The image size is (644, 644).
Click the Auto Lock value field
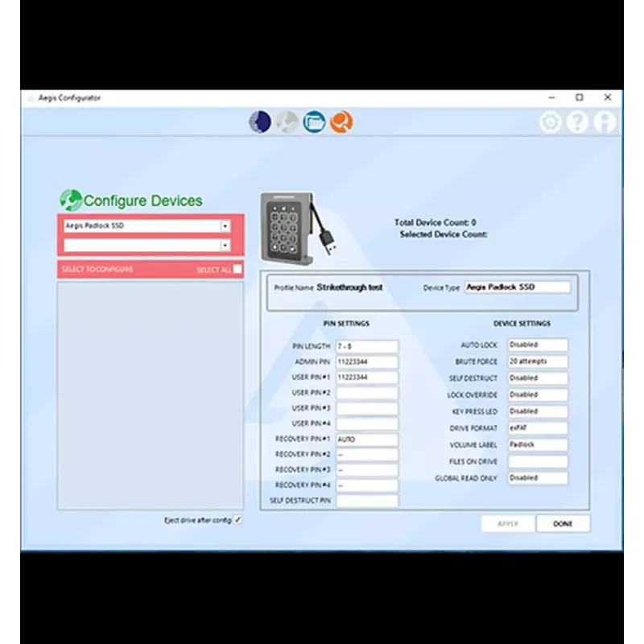click(538, 345)
